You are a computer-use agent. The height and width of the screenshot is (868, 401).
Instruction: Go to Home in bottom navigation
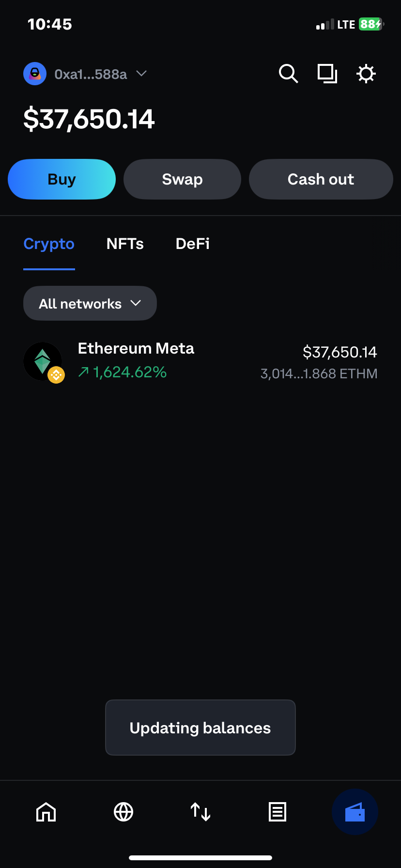click(x=46, y=812)
